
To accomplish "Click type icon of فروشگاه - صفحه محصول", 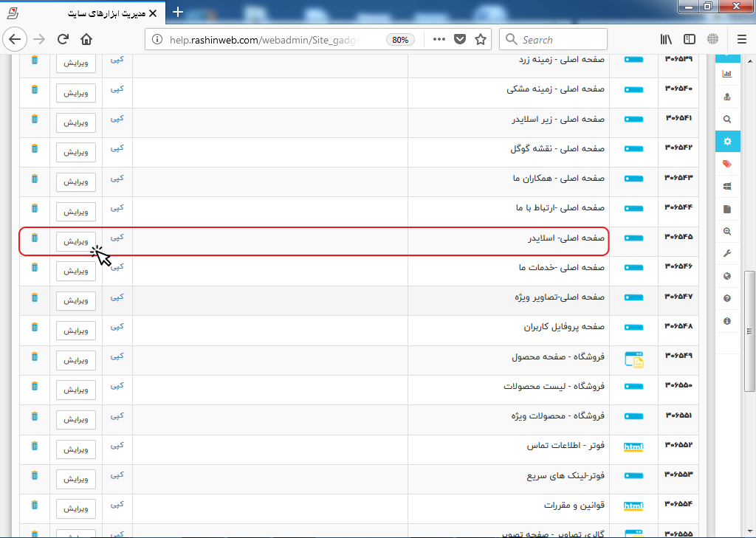I will [x=634, y=359].
